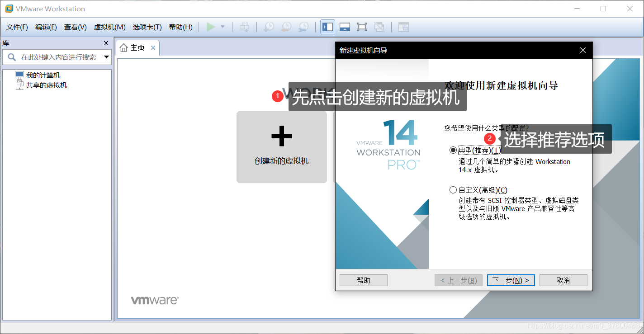
Task: Close the 新建虚拟机向导 dialog
Action: tap(583, 51)
